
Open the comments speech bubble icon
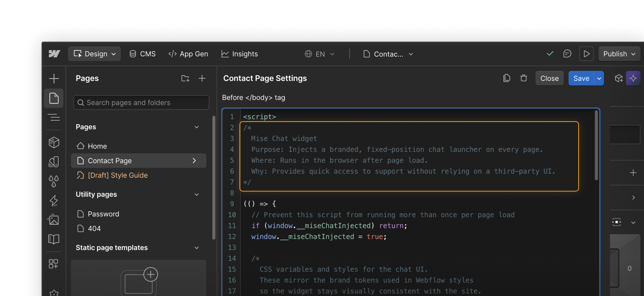coord(567,53)
